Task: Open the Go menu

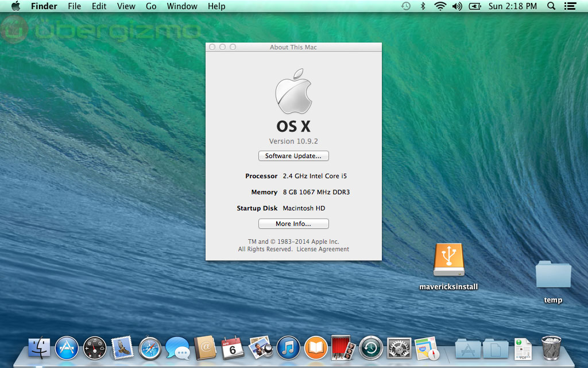Action: tap(151, 6)
